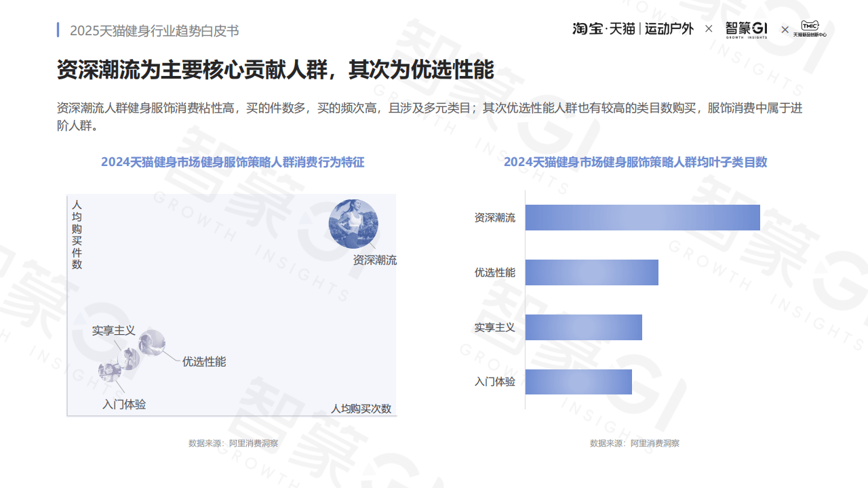
Task: Click the × between 智篆GI and TMIC logos
Action: [x=785, y=29]
